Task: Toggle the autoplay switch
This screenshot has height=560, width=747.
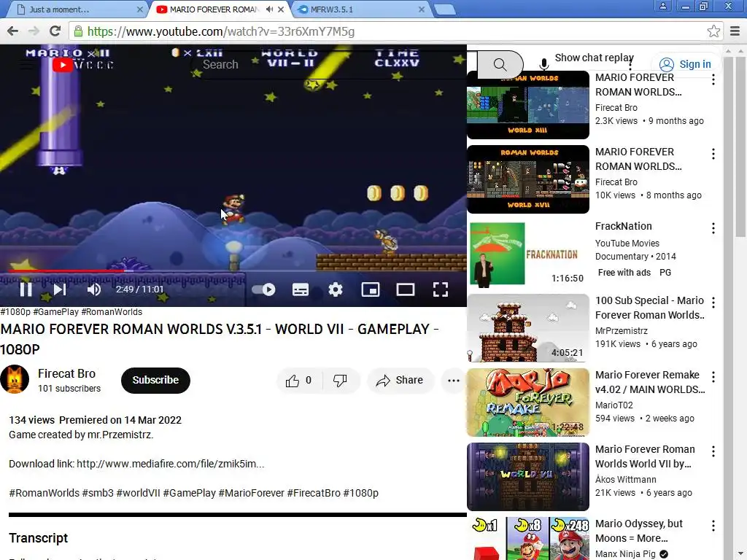Action: point(263,289)
